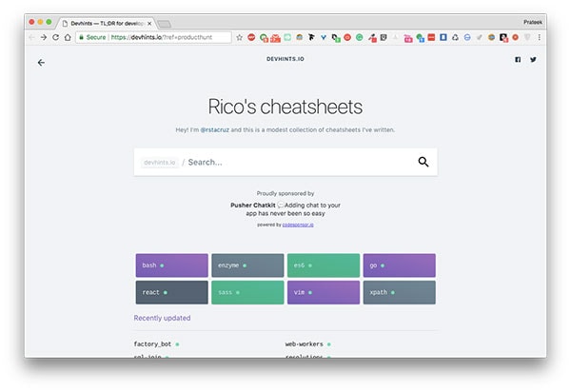Follow the codesponsor.io link
The width and height of the screenshot is (571, 392).
pyautogui.click(x=298, y=225)
